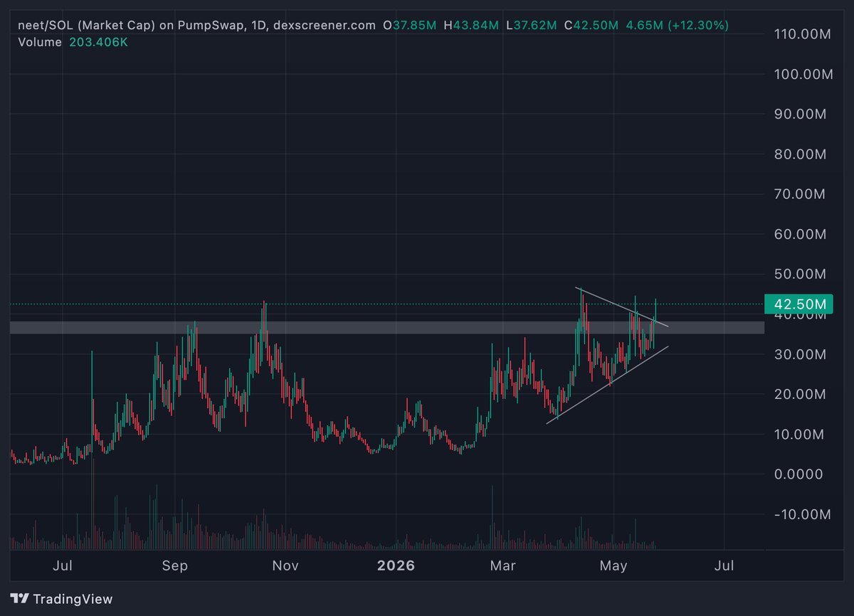
Task: Click the Sep time axis label
Action: (174, 565)
